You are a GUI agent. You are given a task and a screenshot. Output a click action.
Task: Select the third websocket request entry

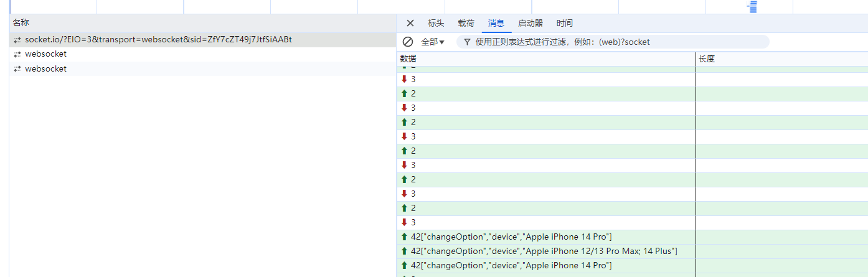pos(45,69)
